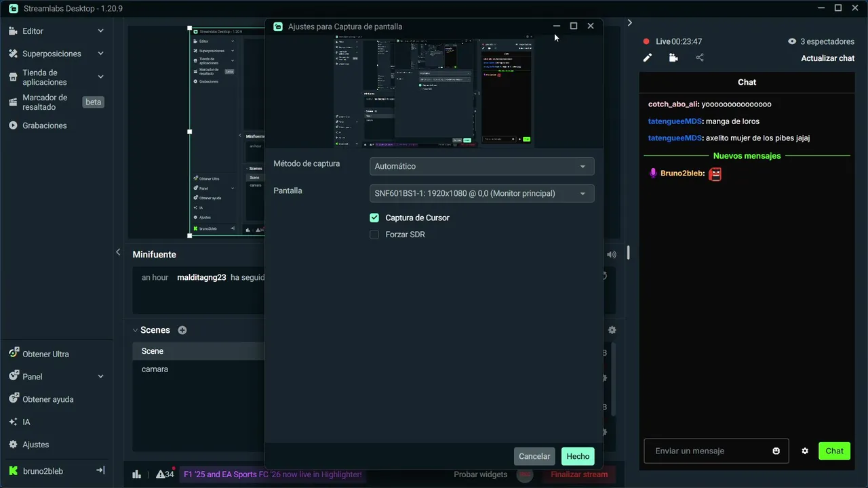868x488 pixels.
Task: Click the Editor sidebar icon
Action: pyautogui.click(x=13, y=31)
